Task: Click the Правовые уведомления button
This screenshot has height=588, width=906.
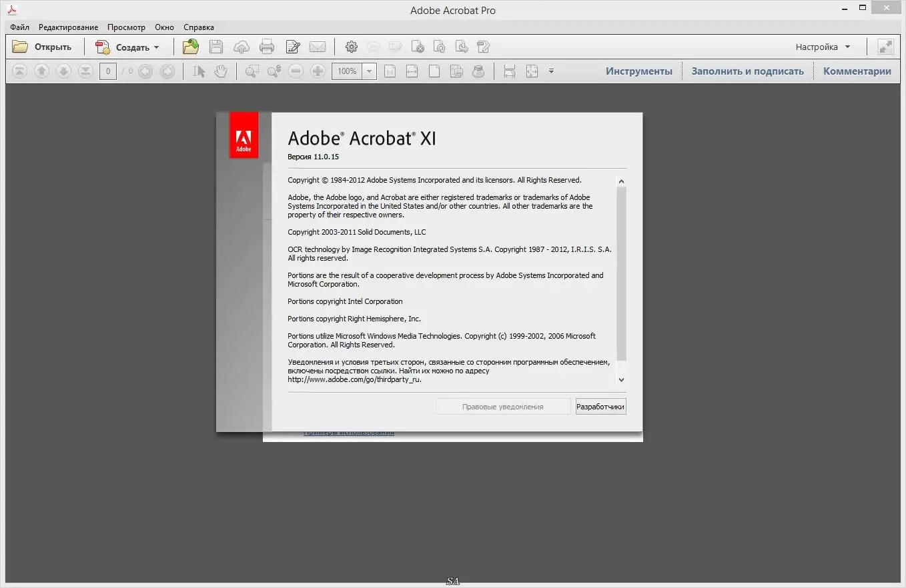Action: point(503,407)
